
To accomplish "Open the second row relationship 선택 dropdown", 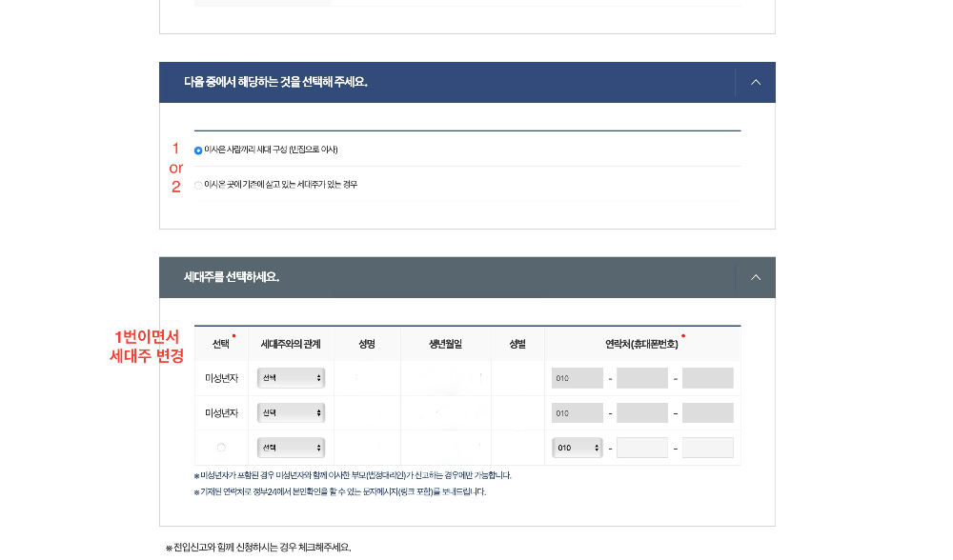I will [292, 412].
